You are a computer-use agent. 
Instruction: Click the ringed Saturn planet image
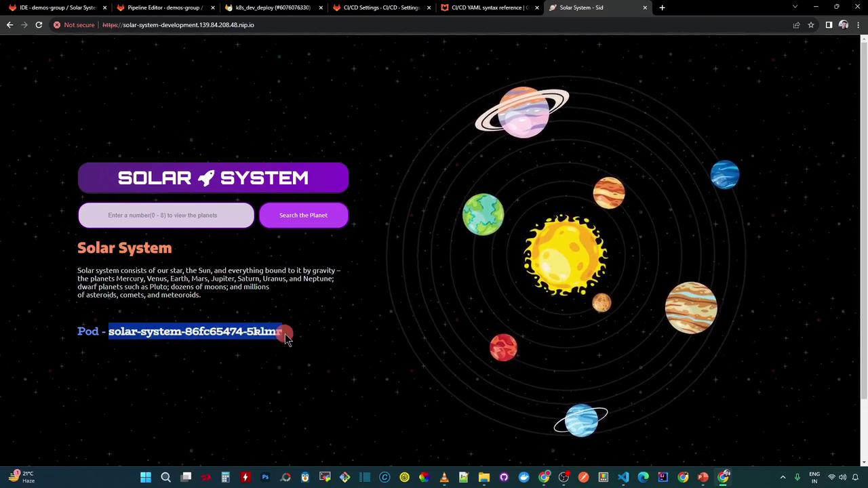[x=521, y=112]
